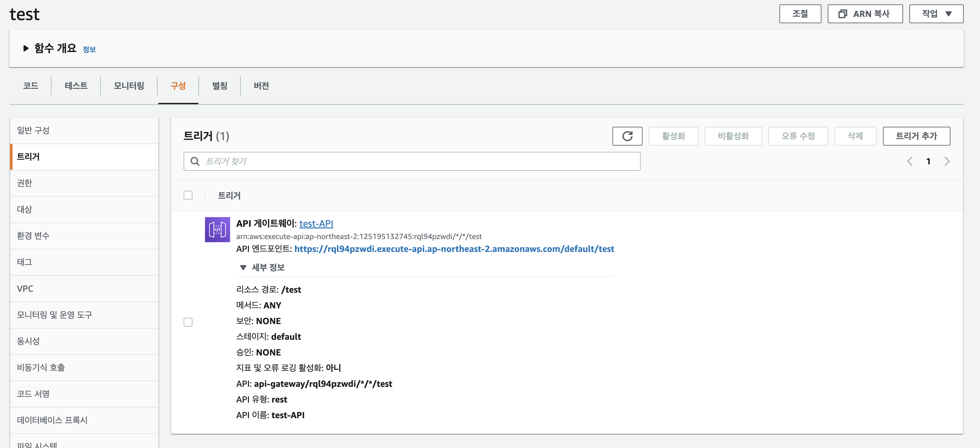Switch to the 코드 tab
Viewport: 980px width, 448px height.
pyautogui.click(x=30, y=86)
